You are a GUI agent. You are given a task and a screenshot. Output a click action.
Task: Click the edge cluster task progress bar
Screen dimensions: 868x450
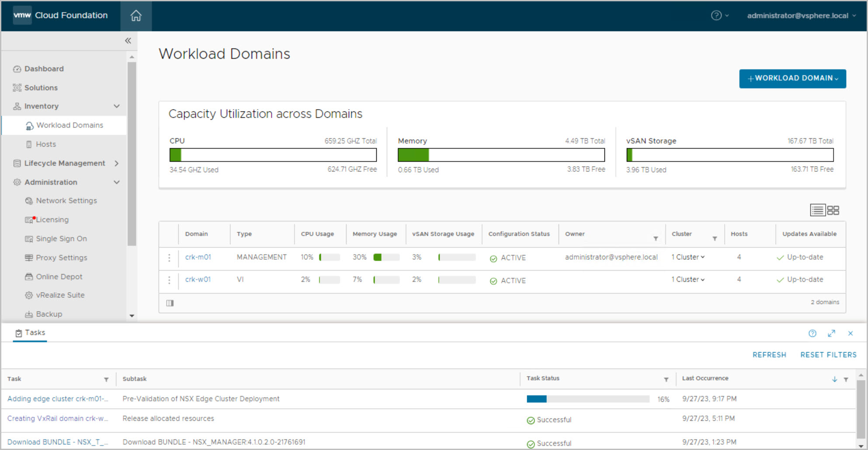(x=587, y=399)
